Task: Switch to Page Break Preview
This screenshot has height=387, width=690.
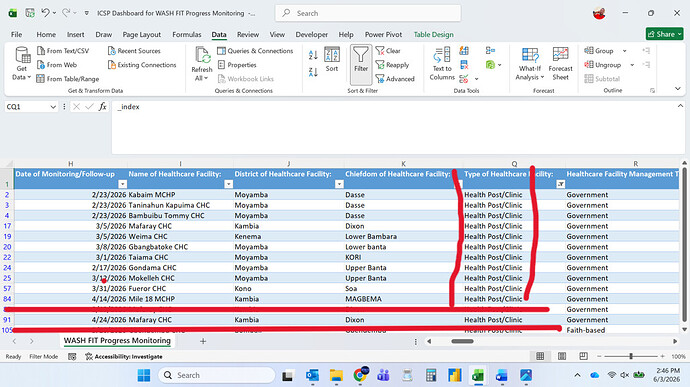Action: coord(583,356)
